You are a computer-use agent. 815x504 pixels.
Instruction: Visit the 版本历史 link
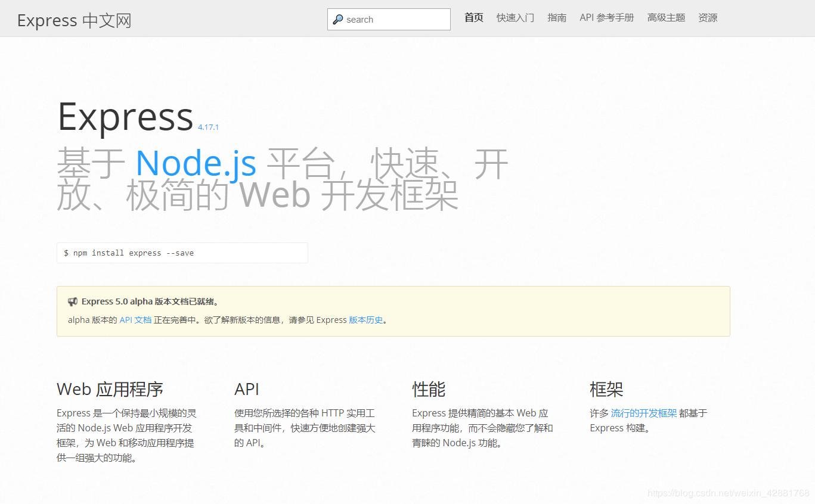(365, 320)
